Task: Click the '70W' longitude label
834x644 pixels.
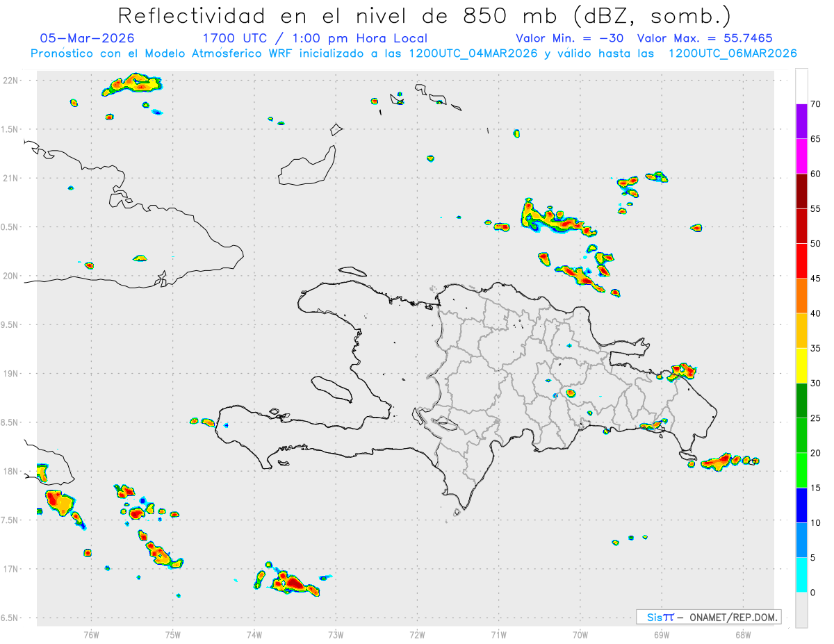Action: coord(580,634)
